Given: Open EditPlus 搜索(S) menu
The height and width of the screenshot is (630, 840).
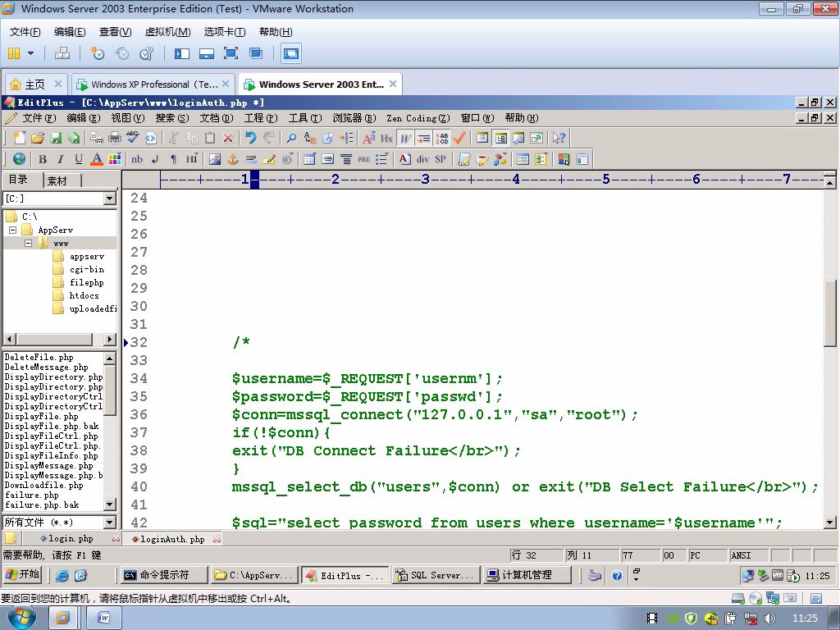Looking at the screenshot, I should point(172,118).
